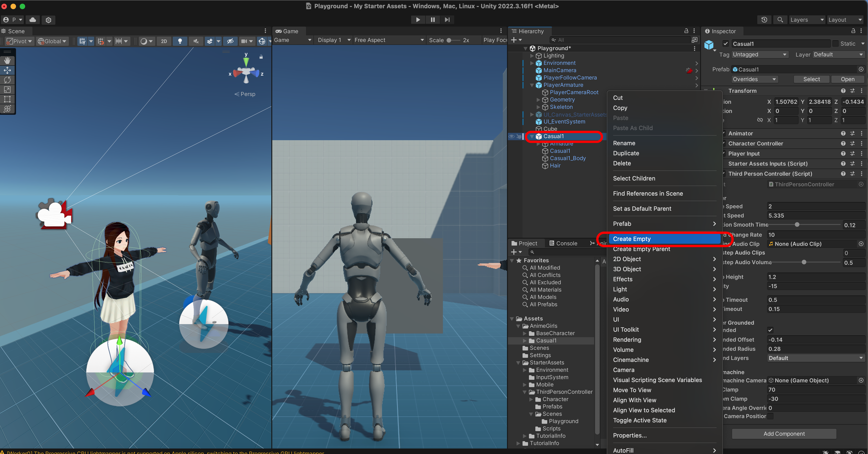Collapse the PlayerArmature hierarchy item
Image resolution: width=868 pixels, height=454 pixels.
click(x=532, y=85)
